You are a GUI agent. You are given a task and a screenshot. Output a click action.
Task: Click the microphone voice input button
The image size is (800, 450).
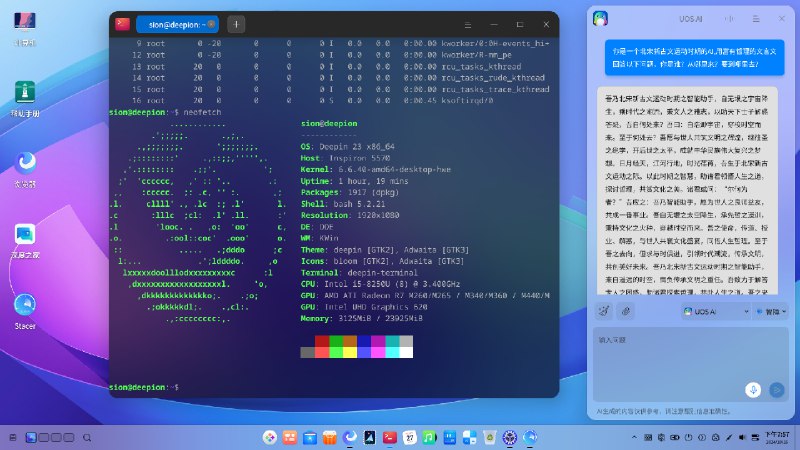click(753, 390)
